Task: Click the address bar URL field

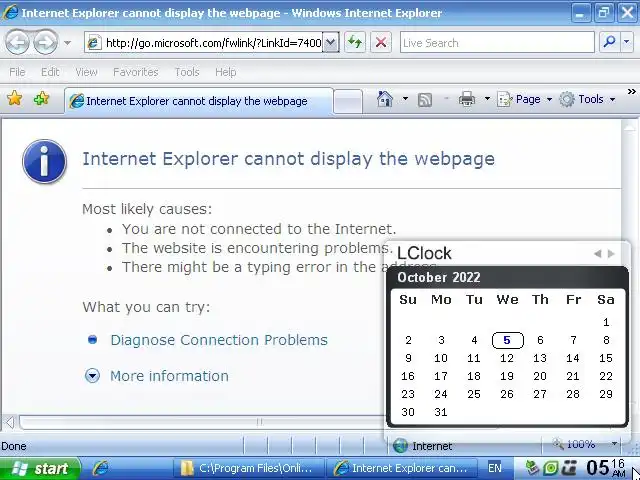Action: [204, 42]
